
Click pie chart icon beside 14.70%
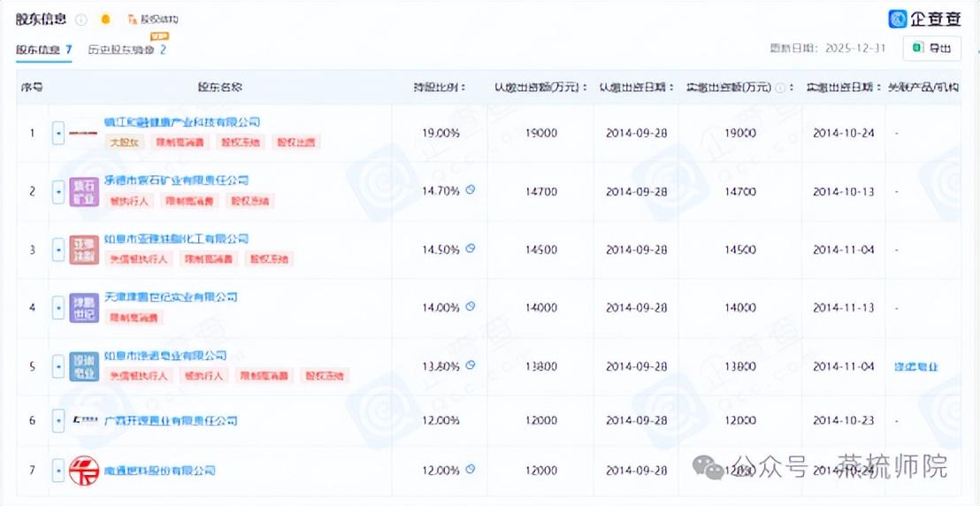(x=471, y=189)
